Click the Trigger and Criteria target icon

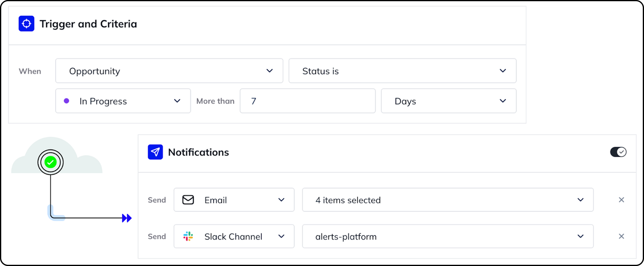[26, 24]
